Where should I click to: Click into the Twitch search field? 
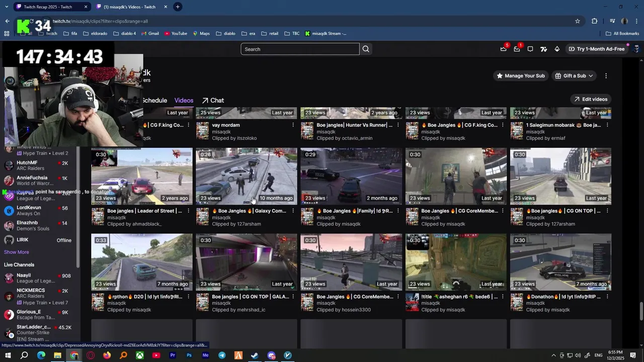tap(300, 49)
